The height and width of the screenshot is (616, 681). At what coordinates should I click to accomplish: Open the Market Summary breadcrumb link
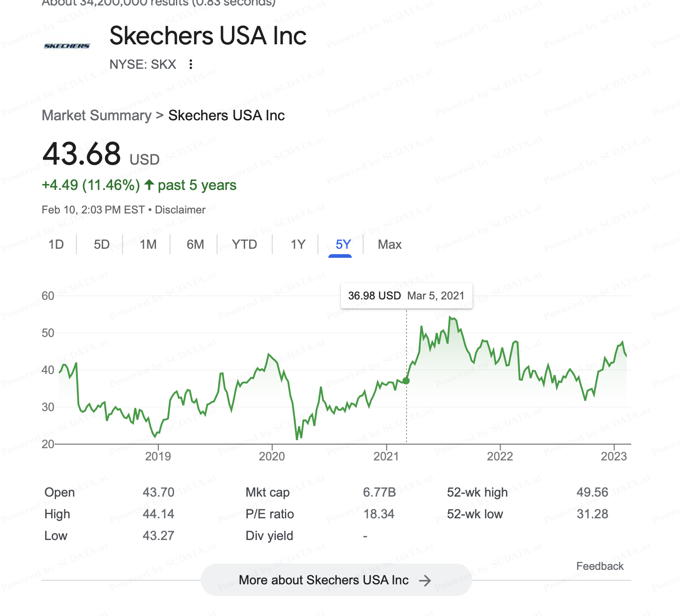tap(97, 115)
